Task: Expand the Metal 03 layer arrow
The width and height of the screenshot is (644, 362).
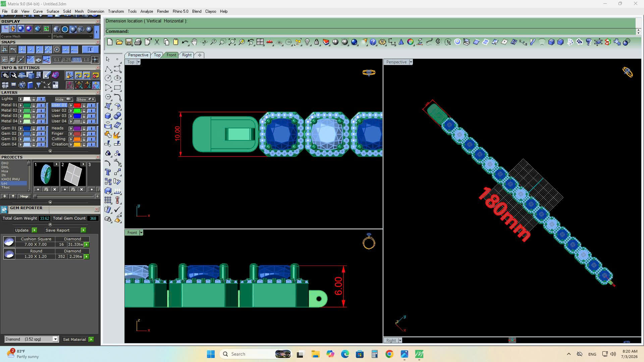Action: click(x=21, y=116)
